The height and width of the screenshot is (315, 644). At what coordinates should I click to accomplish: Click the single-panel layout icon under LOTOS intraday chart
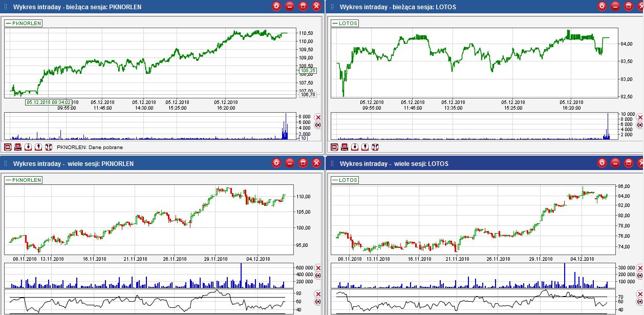tap(334, 147)
